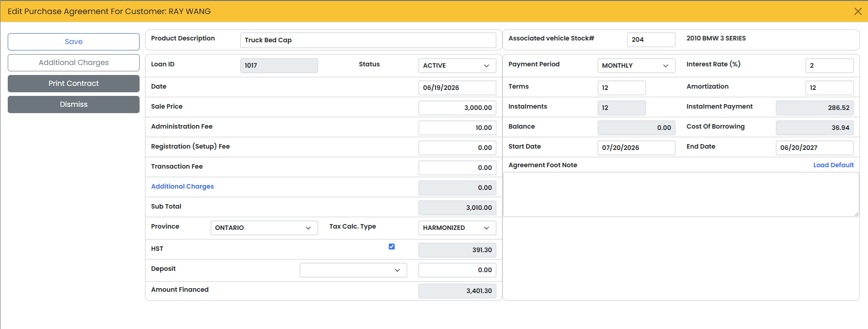Click the Instalment Payment field 286.52

tap(814, 108)
